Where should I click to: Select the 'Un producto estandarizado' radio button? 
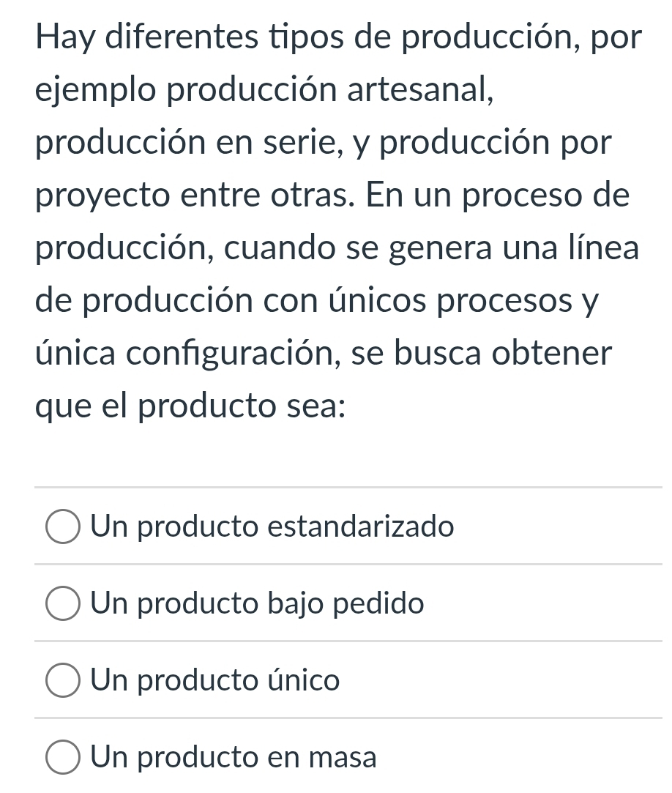coord(63,527)
